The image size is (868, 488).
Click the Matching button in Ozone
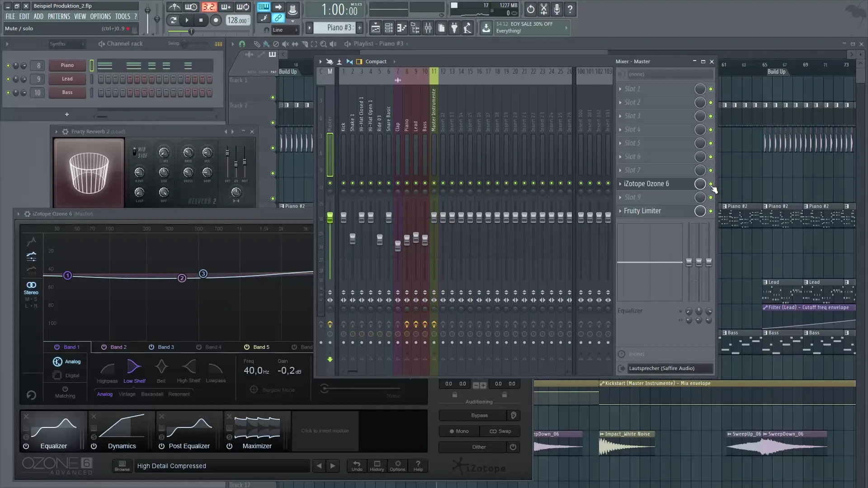[65, 391]
